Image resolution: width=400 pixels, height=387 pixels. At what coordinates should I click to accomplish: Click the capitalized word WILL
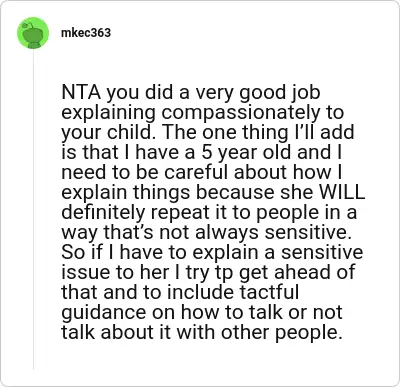click(x=342, y=192)
